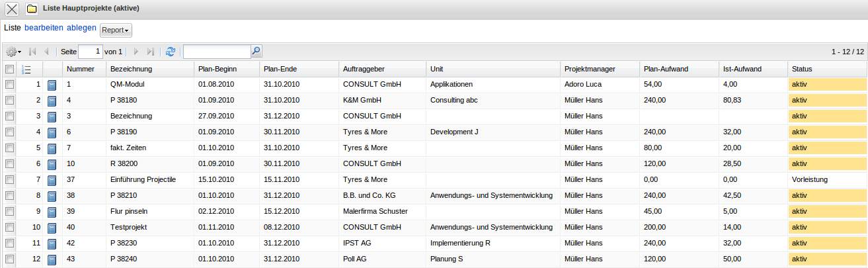Click the search magnifier button
Viewport: 868px width, 268px height.
tap(256, 51)
